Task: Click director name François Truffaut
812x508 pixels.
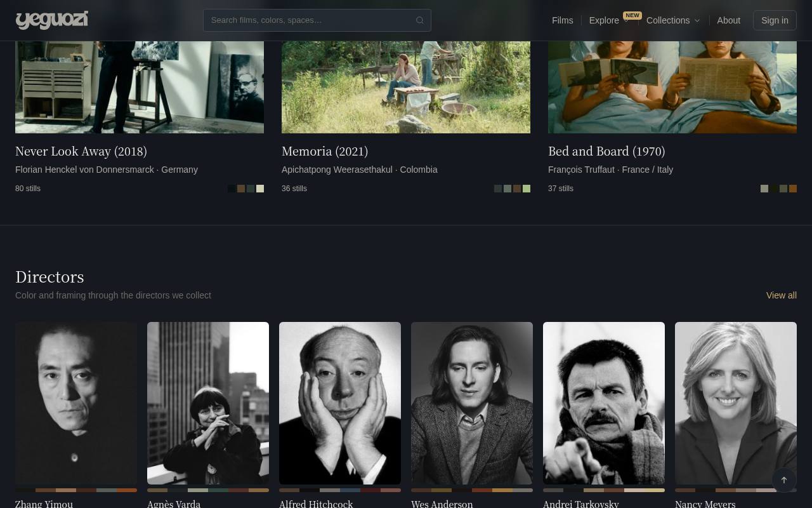Action: pyautogui.click(x=581, y=170)
